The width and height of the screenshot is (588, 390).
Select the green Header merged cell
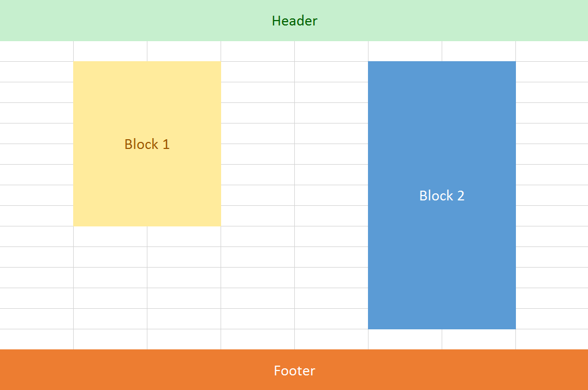click(x=294, y=20)
